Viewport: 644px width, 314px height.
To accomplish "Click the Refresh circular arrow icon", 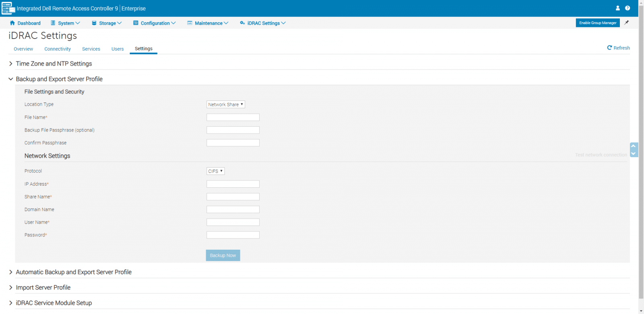I will (x=609, y=47).
